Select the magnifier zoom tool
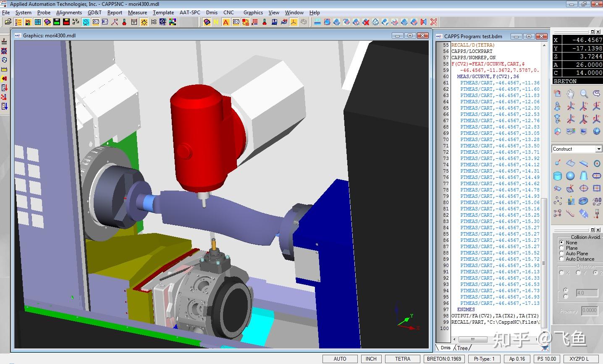The image size is (603, 364). click(x=584, y=93)
